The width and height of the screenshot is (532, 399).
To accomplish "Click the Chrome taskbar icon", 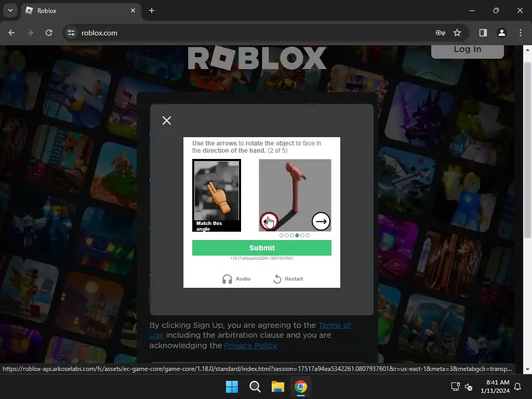I will click(x=301, y=387).
